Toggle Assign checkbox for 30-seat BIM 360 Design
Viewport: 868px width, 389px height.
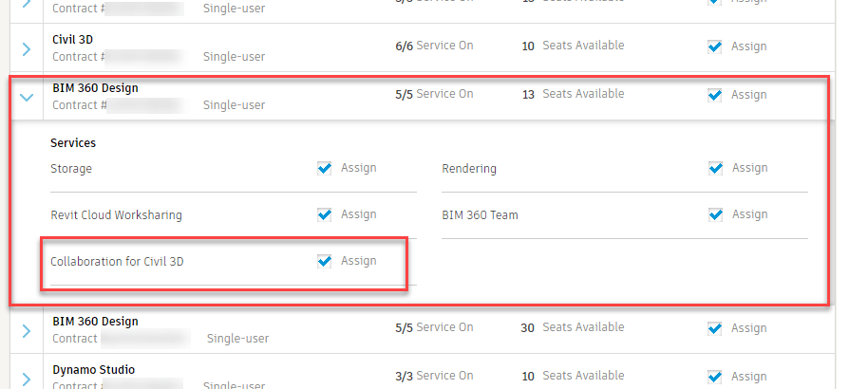coord(715,328)
